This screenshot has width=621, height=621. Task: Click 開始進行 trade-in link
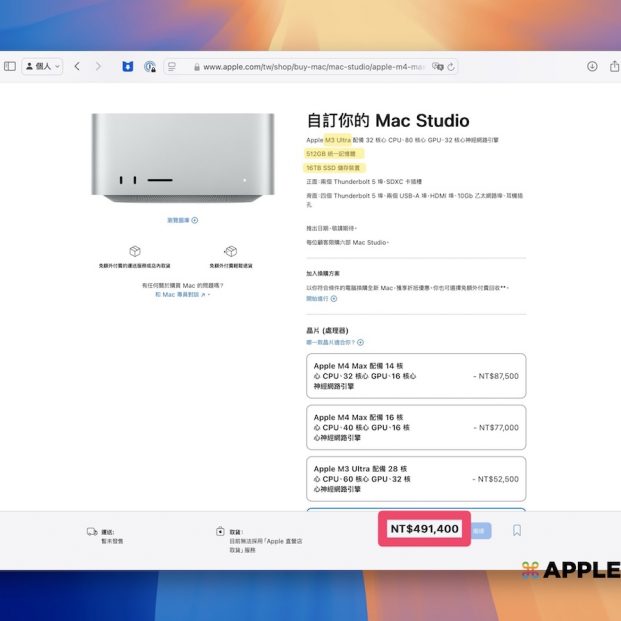tap(321, 298)
